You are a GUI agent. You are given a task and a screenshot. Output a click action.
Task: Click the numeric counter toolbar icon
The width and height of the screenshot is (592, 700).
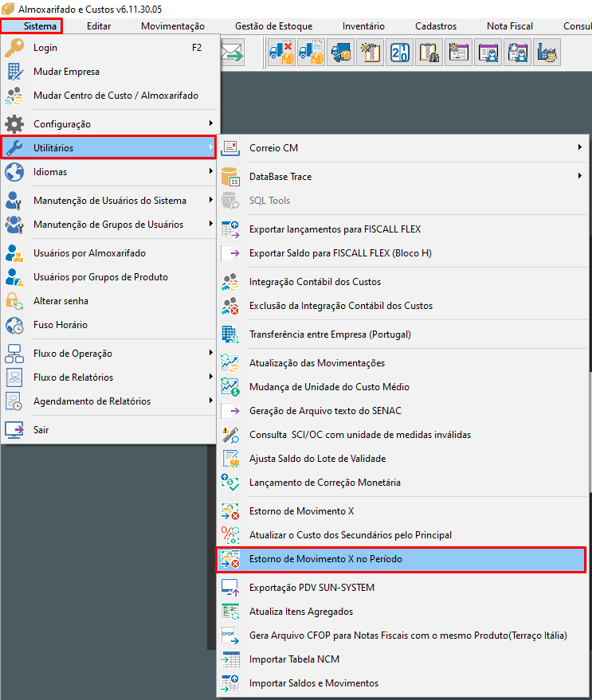point(399,53)
